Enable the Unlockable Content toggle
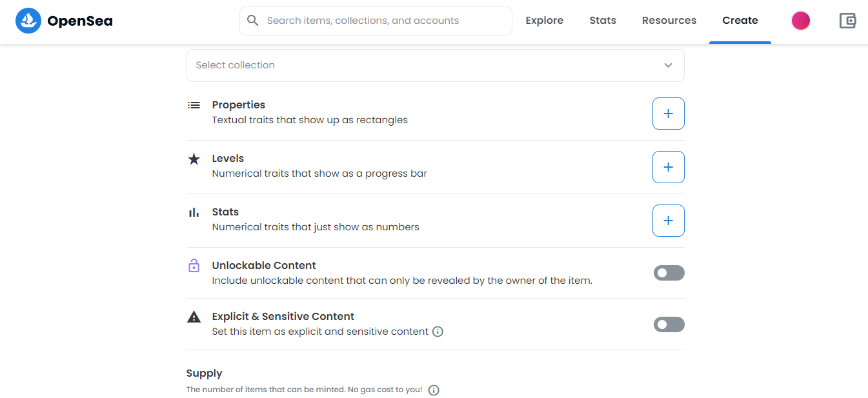 669,273
